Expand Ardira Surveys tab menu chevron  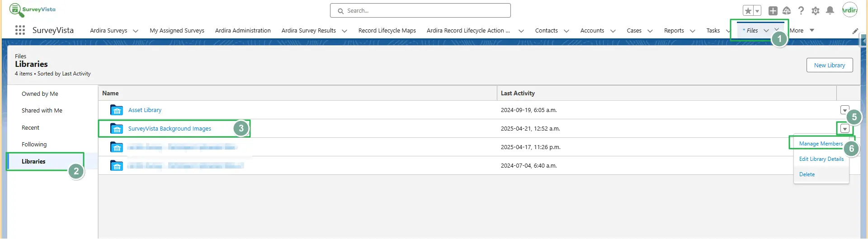click(x=136, y=31)
